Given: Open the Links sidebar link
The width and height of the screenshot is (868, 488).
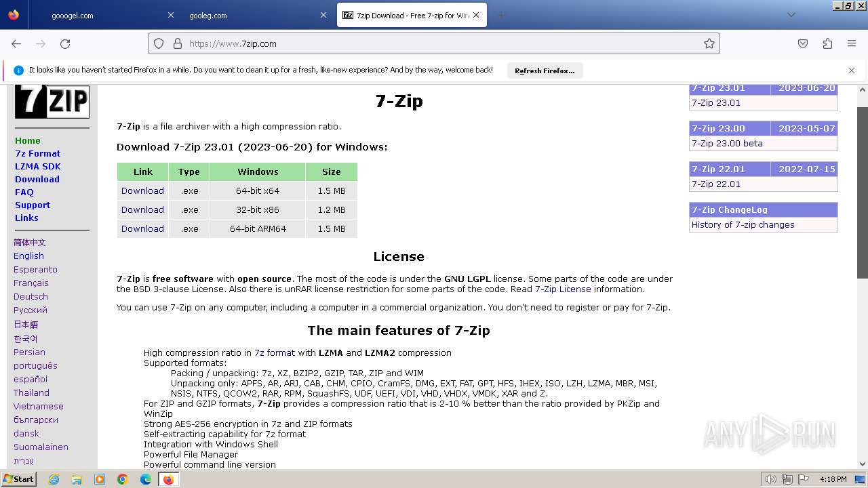Looking at the screenshot, I should click(x=26, y=218).
